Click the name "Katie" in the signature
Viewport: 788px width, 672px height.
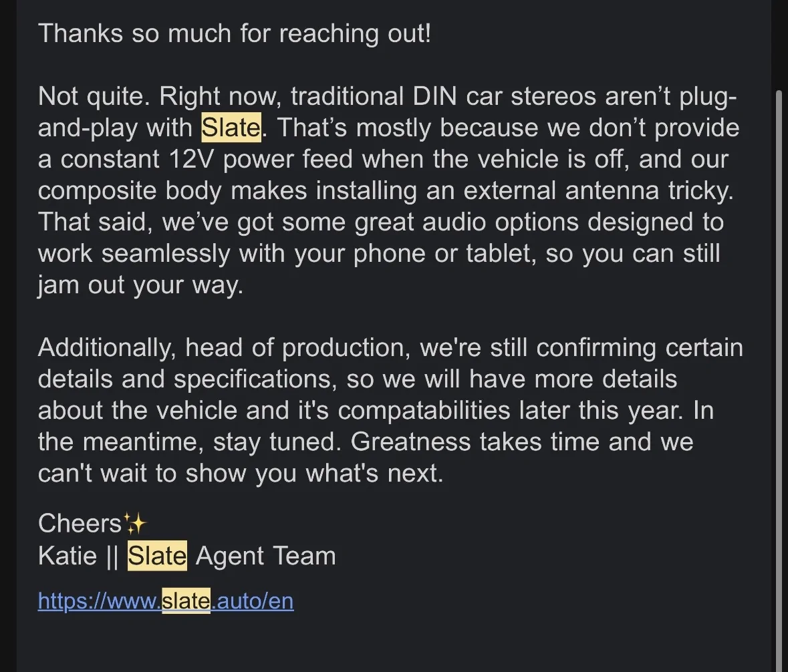(68, 556)
